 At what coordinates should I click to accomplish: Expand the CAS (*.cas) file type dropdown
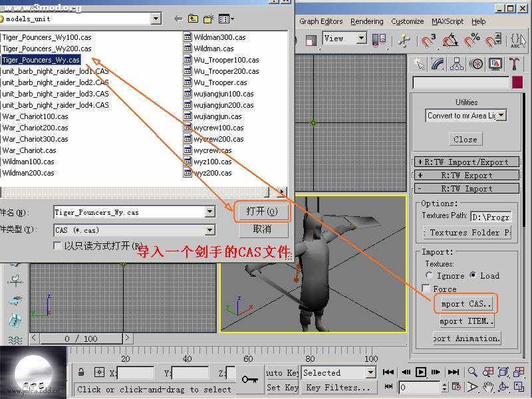[x=210, y=229]
